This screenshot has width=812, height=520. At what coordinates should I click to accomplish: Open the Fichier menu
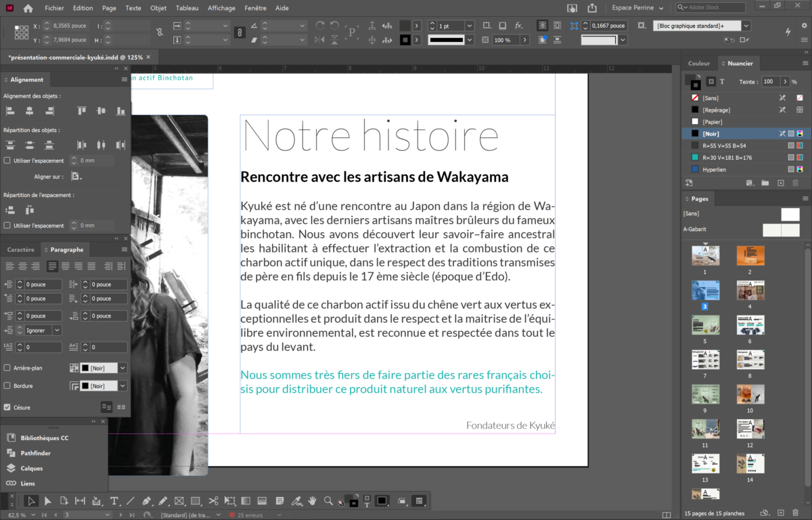point(54,8)
